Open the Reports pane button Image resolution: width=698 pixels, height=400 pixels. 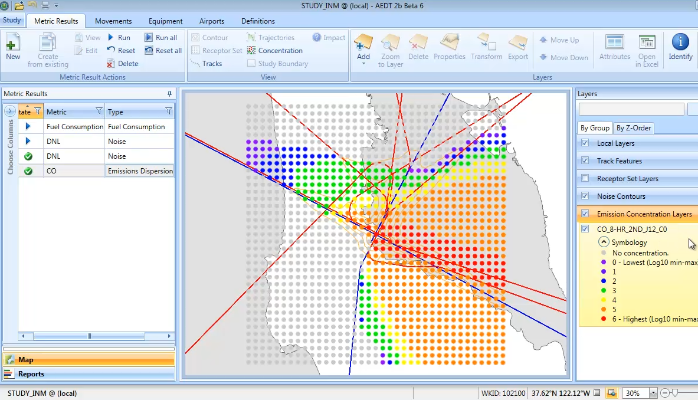(30, 374)
